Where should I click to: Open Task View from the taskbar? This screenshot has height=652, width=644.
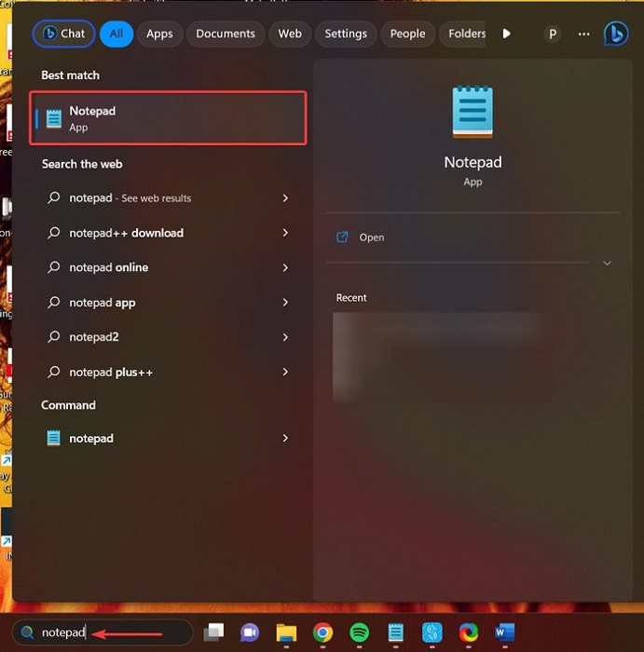point(213,632)
